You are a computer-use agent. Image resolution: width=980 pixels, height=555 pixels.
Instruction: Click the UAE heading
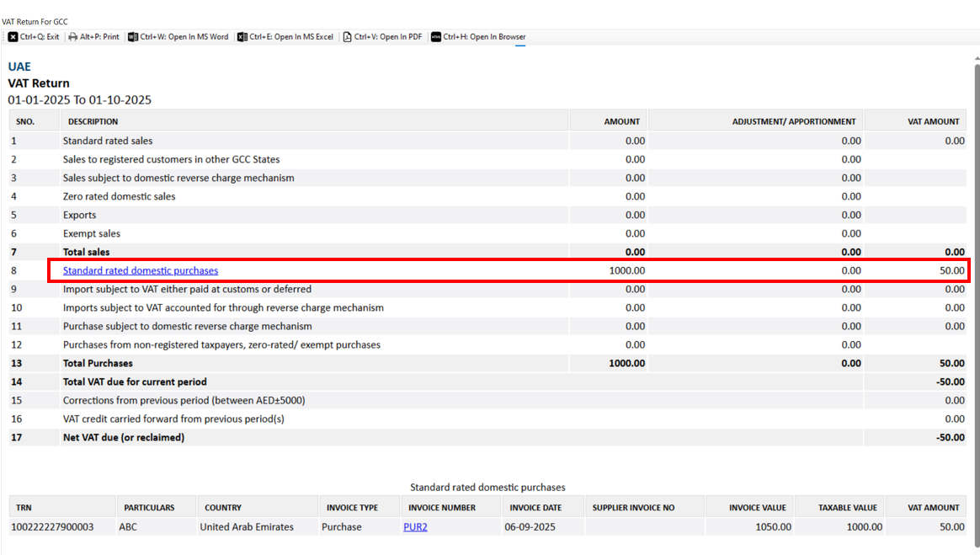coord(19,67)
